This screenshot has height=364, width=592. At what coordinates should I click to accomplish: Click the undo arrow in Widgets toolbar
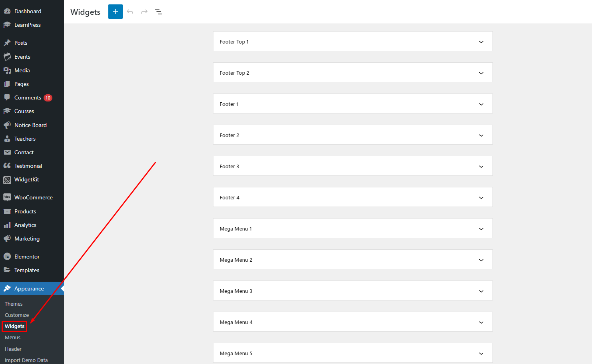(x=130, y=12)
